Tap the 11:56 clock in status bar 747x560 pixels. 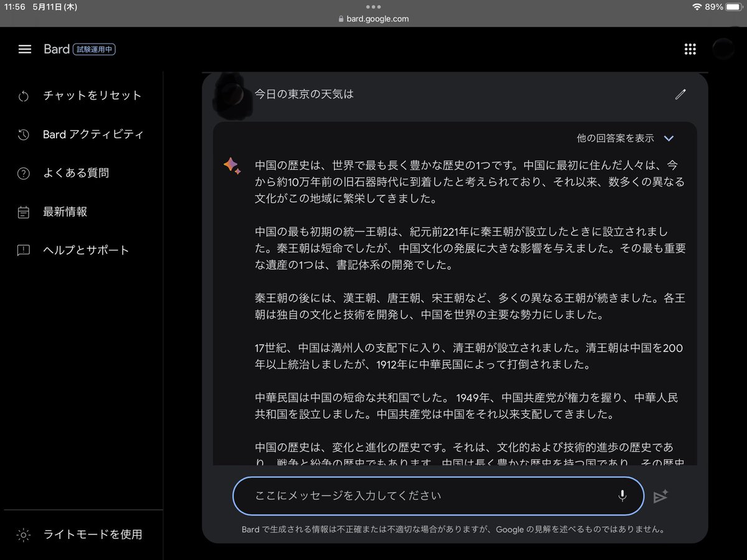pos(15,7)
